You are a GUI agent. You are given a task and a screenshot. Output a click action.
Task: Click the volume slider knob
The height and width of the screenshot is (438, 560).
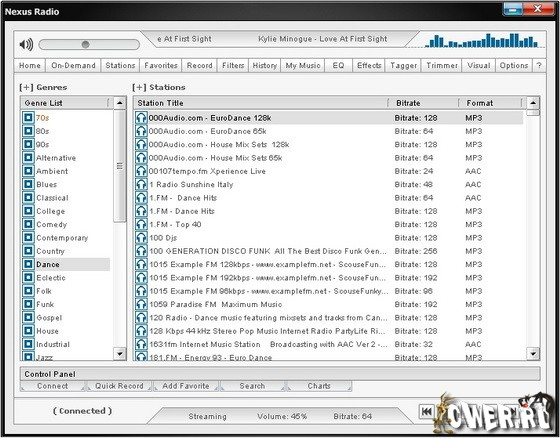(85, 44)
